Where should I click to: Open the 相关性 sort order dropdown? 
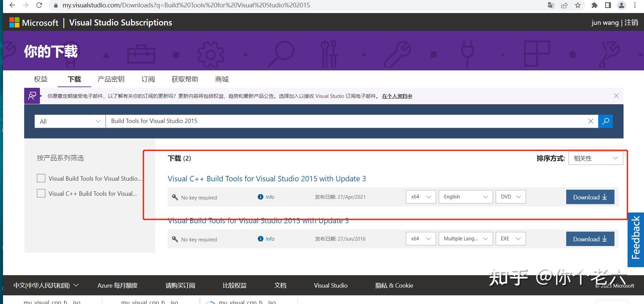595,158
